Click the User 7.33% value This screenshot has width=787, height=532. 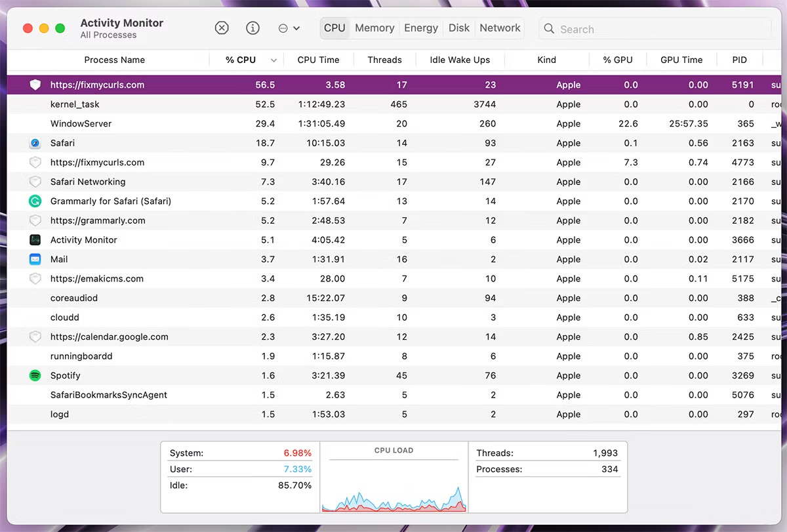[x=298, y=470]
